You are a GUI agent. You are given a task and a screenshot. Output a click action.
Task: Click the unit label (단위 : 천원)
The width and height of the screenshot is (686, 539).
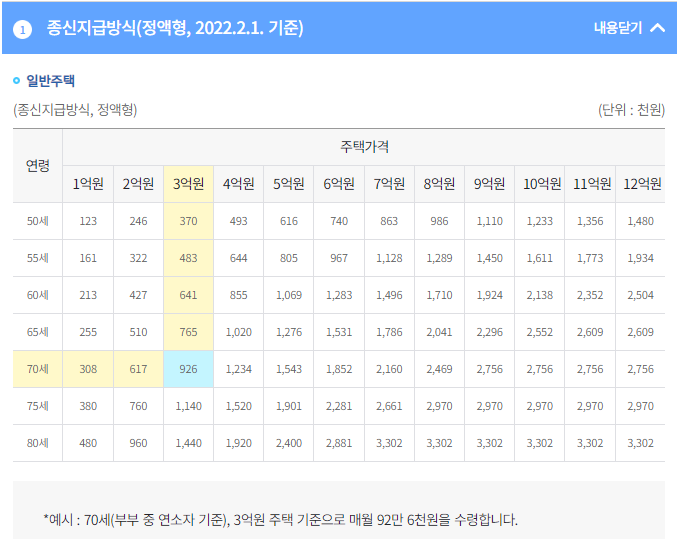tap(631, 110)
